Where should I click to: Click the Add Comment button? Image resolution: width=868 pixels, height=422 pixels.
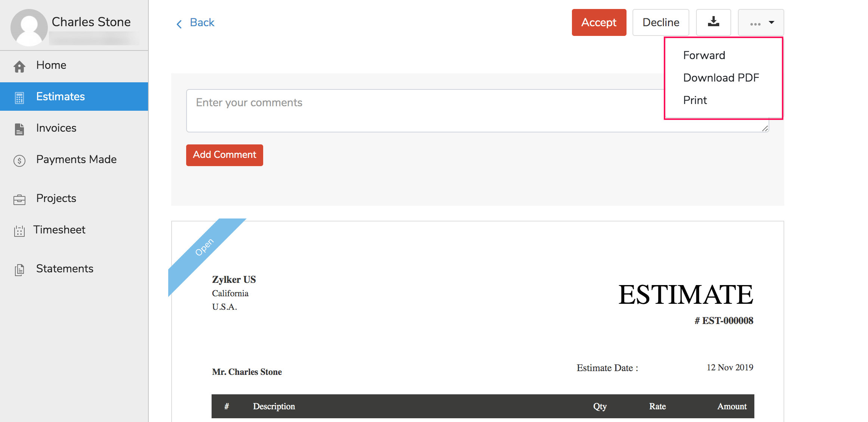point(224,155)
